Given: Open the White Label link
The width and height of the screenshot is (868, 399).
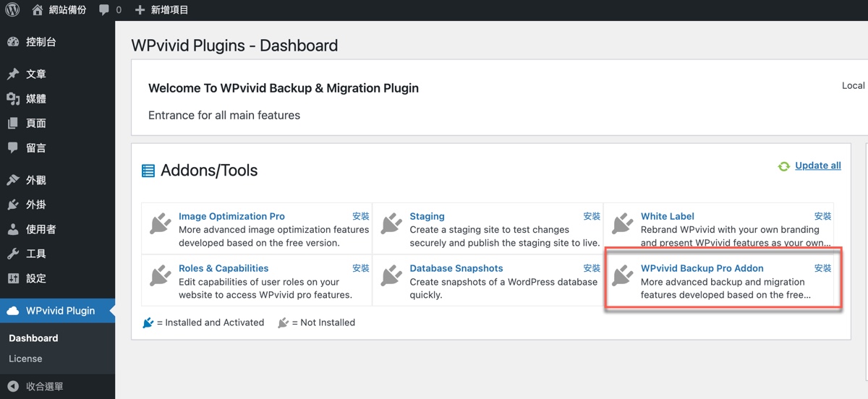Looking at the screenshot, I should coord(668,216).
